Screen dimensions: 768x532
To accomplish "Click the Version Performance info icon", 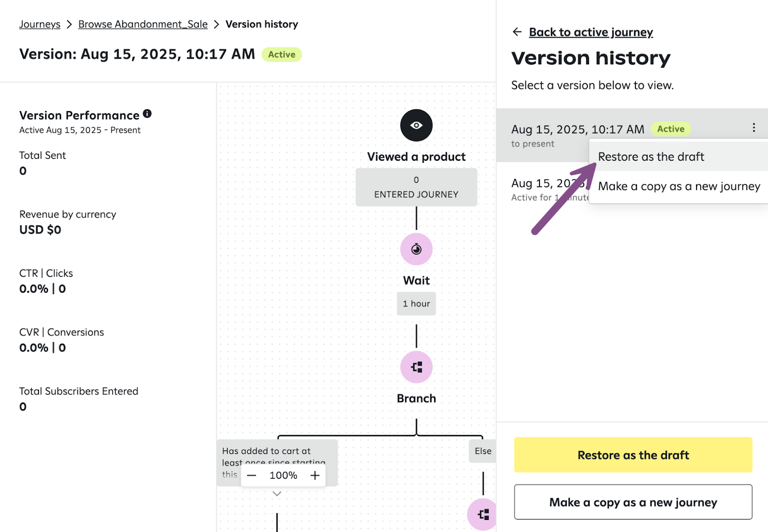I will click(147, 114).
